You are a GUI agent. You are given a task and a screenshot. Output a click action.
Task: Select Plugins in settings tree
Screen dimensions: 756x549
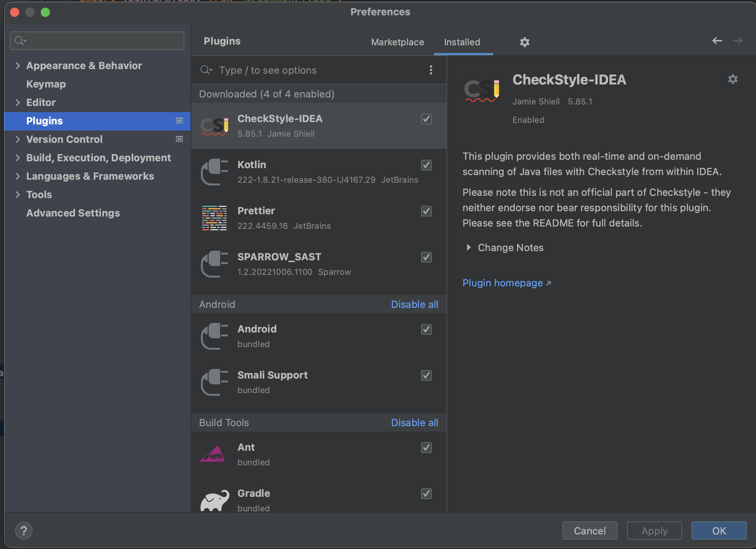tap(45, 121)
